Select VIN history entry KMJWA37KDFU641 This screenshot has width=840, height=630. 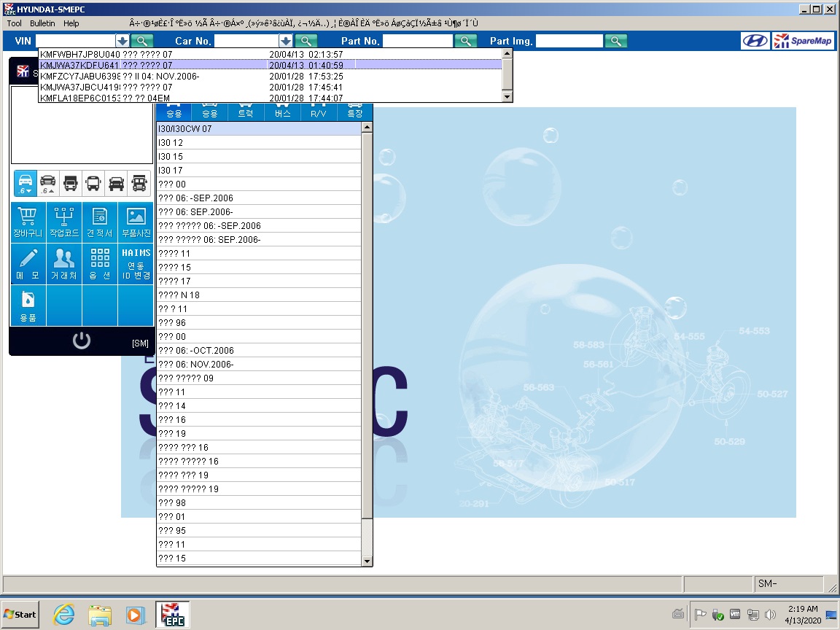tap(271, 65)
